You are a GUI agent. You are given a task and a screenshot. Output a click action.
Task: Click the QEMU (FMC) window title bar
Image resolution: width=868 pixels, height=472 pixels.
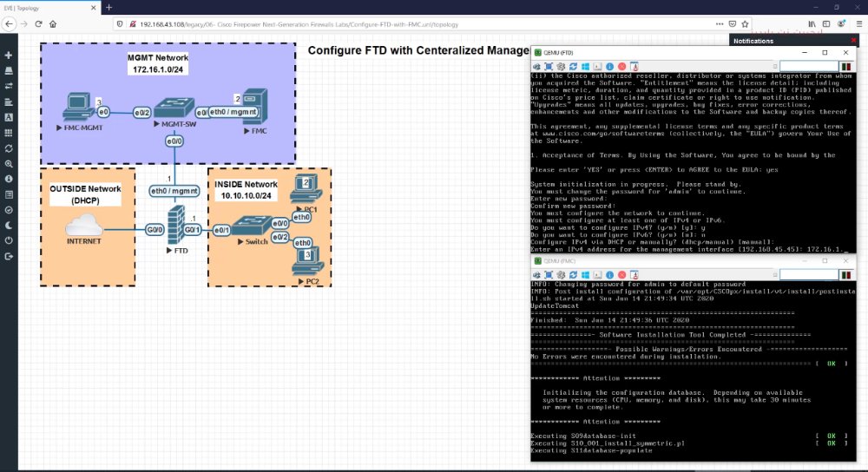click(x=693, y=260)
